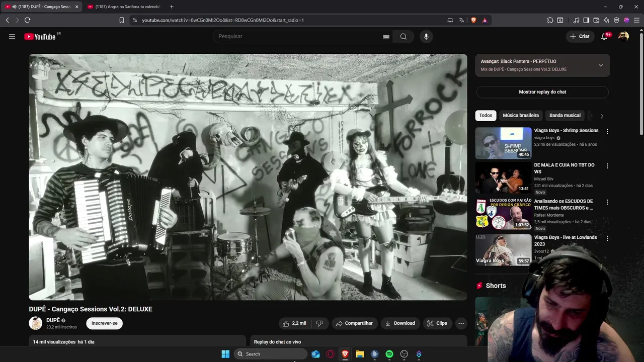Open the YouTube hamburger guide menu
This screenshot has height=362, width=644.
(12, 36)
